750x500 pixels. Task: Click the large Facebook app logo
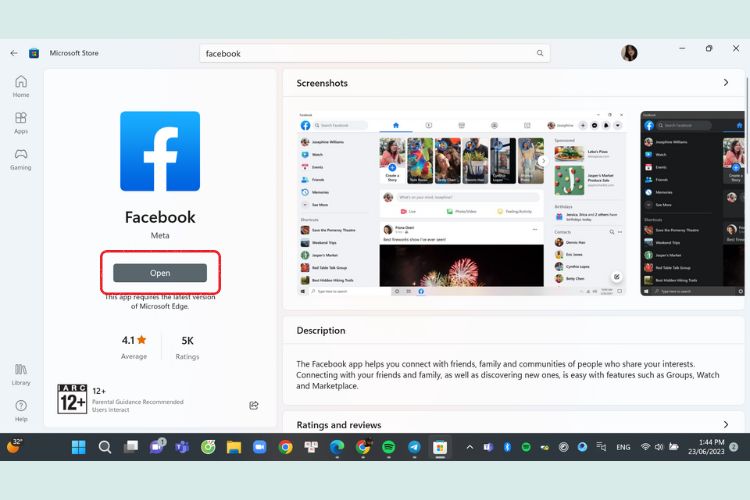pyautogui.click(x=160, y=151)
